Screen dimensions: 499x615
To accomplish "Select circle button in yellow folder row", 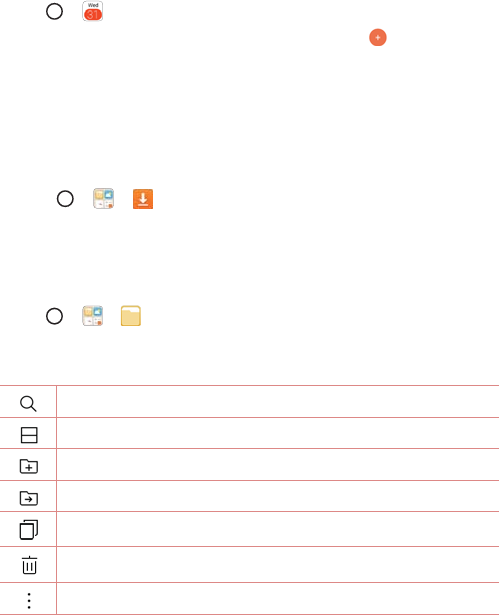I will click(x=55, y=316).
